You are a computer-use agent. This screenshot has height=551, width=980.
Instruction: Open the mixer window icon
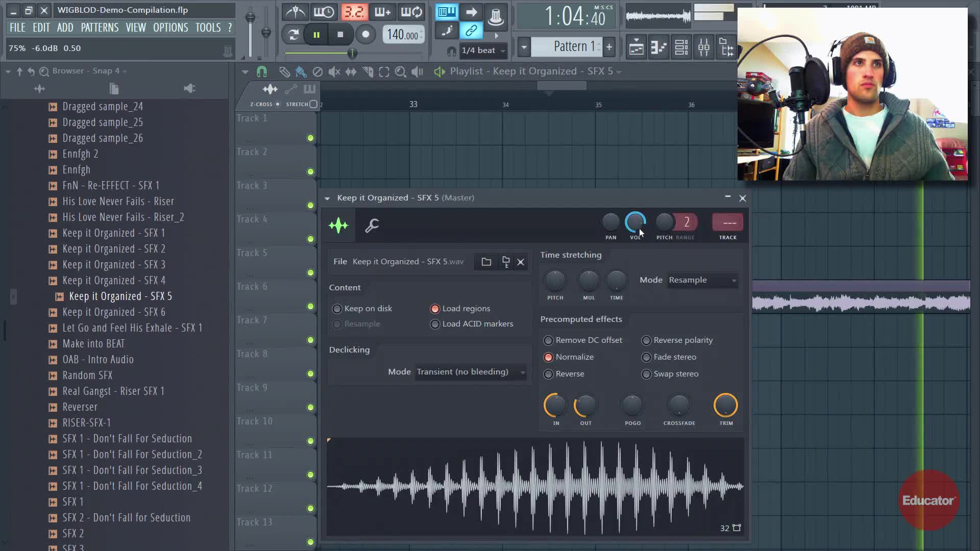point(704,47)
